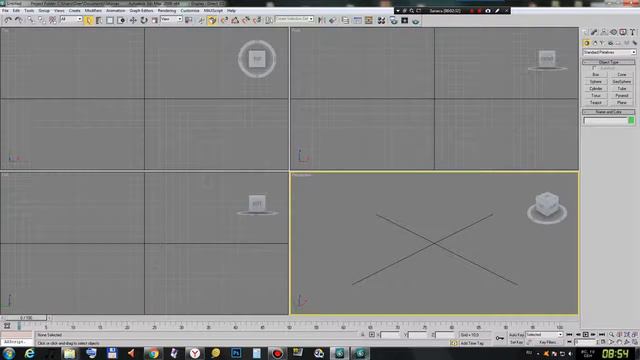The height and width of the screenshot is (360, 640).
Task: Switch command panel to Utilities tab
Action: pos(633,32)
